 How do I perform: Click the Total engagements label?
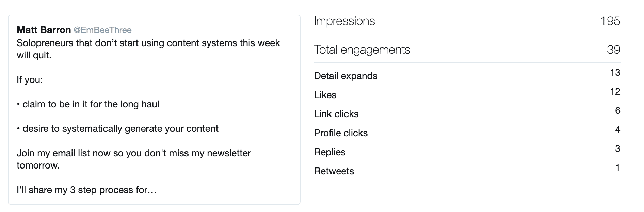(362, 50)
